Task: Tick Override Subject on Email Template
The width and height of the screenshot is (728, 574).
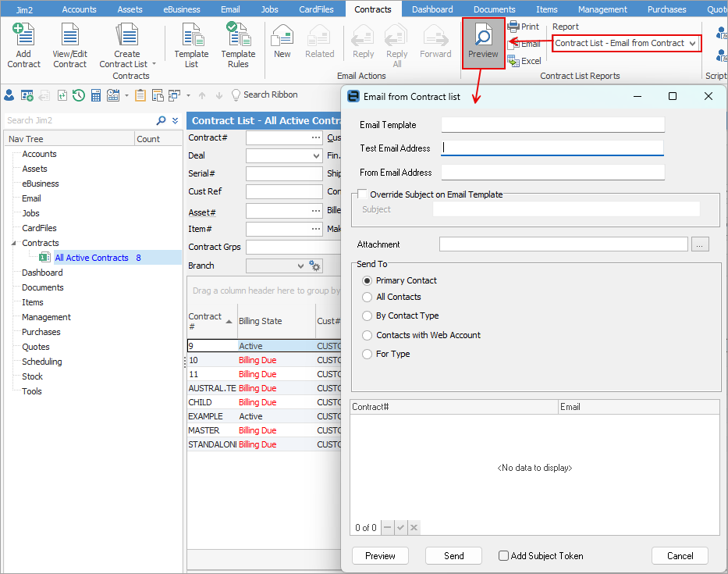Action: click(x=363, y=194)
